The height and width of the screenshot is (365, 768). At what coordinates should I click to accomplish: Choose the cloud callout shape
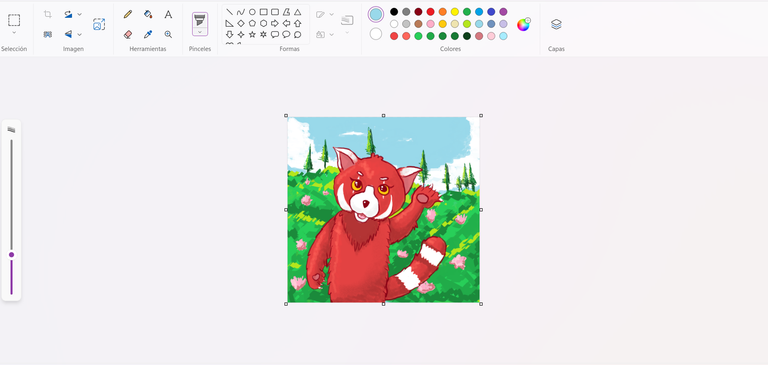[x=297, y=34]
